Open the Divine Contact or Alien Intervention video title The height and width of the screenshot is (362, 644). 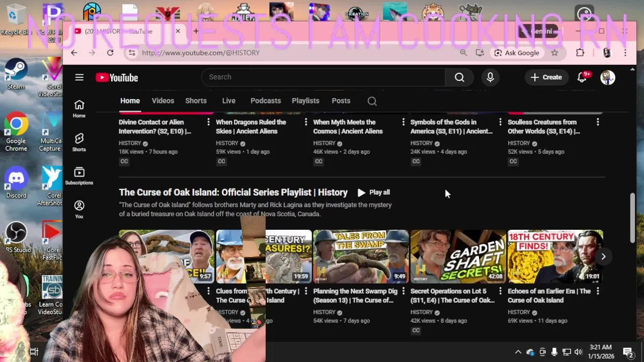(155, 127)
